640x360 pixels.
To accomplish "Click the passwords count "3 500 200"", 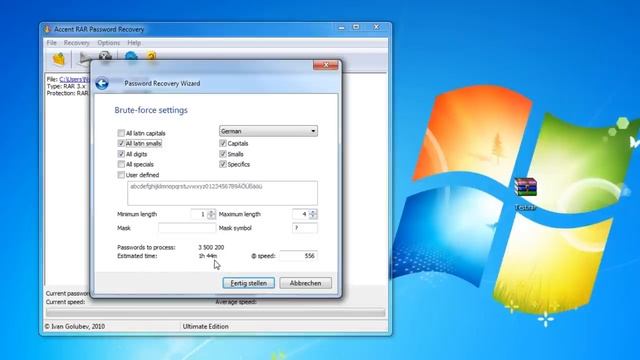I will coord(211,247).
